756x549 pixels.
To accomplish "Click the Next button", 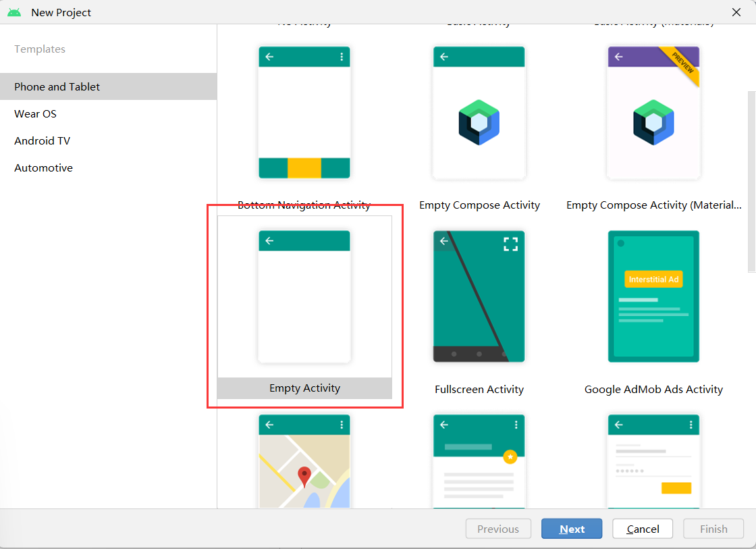I will click(x=572, y=529).
